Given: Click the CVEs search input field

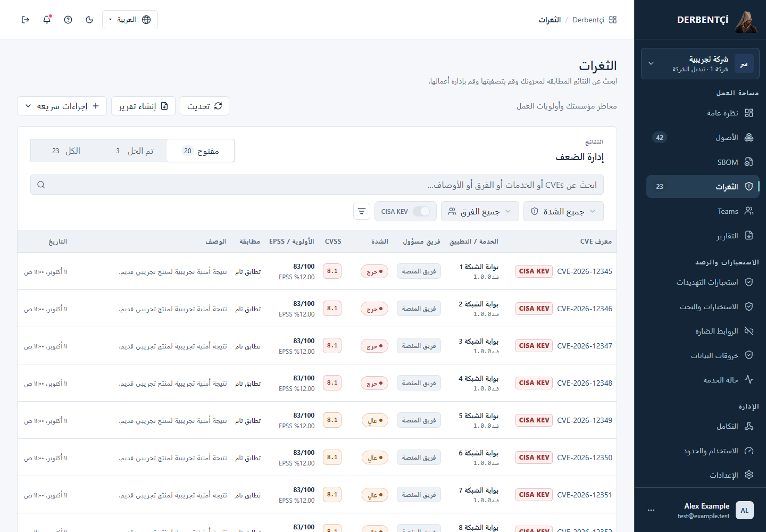Looking at the screenshot, I should pos(317,185).
